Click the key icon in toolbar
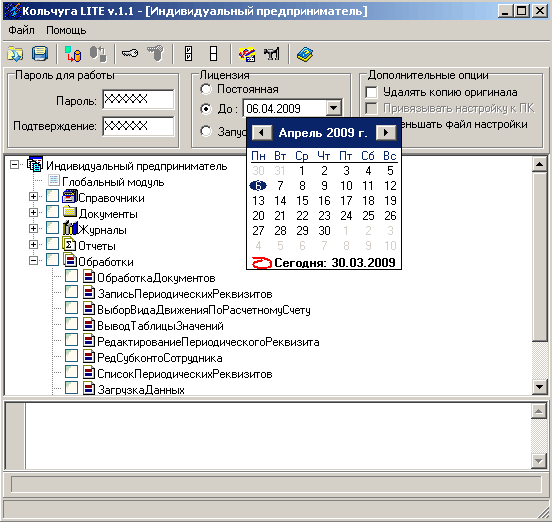Image resolution: width=552 pixels, height=522 pixels. click(130, 54)
